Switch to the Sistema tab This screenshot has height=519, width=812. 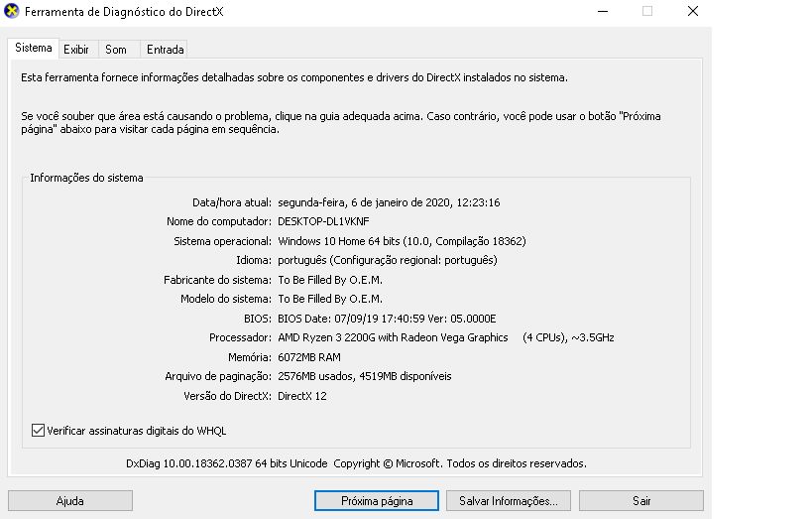[x=33, y=48]
